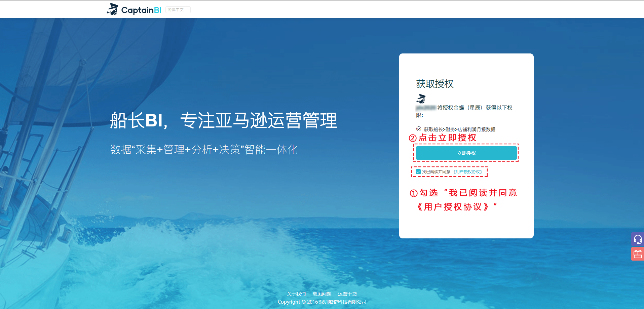Open the 关于我们 footer link
644x309 pixels.
(x=296, y=294)
